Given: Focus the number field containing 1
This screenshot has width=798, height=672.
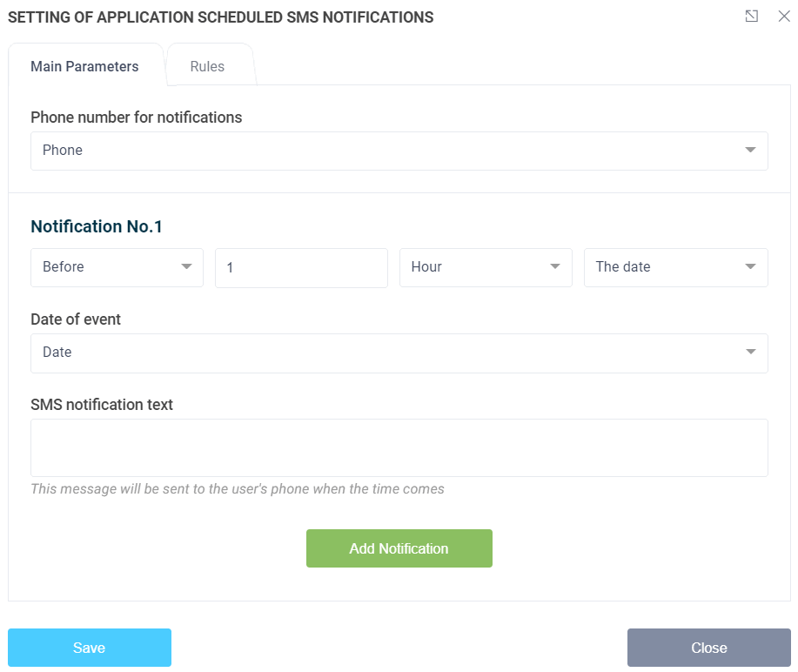Looking at the screenshot, I should [300, 268].
